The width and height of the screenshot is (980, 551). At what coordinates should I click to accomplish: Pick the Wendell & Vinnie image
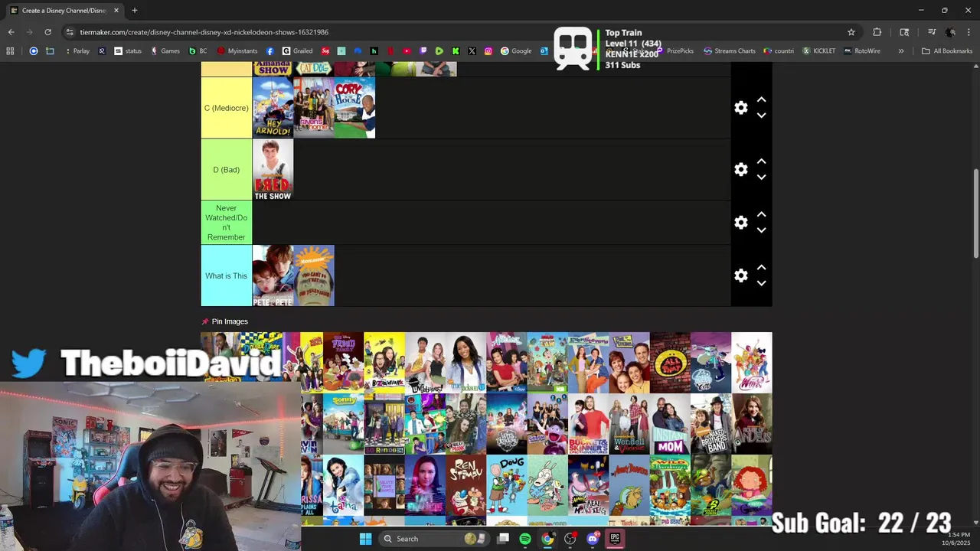click(x=629, y=424)
